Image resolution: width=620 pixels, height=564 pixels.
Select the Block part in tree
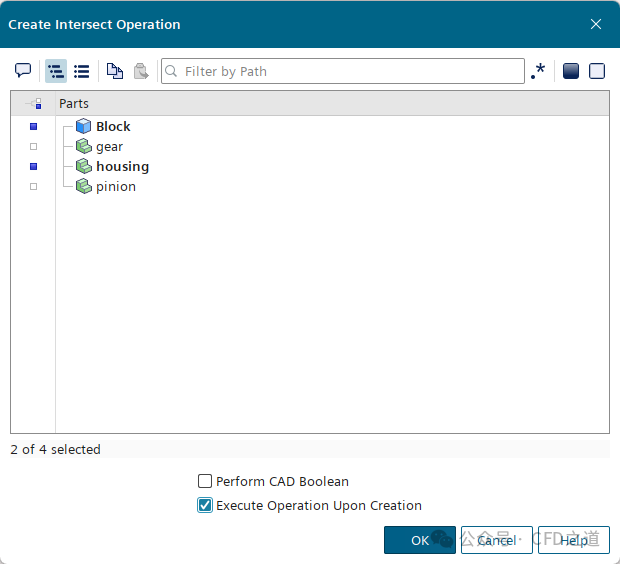click(113, 127)
